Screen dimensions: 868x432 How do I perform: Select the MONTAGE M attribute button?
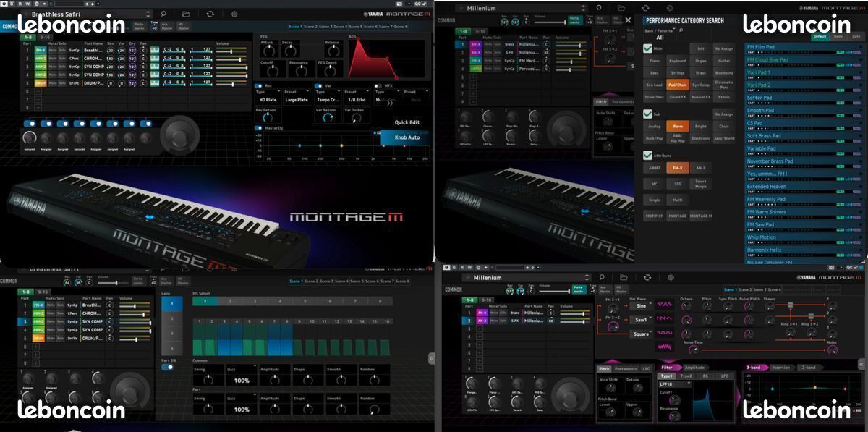click(x=700, y=216)
